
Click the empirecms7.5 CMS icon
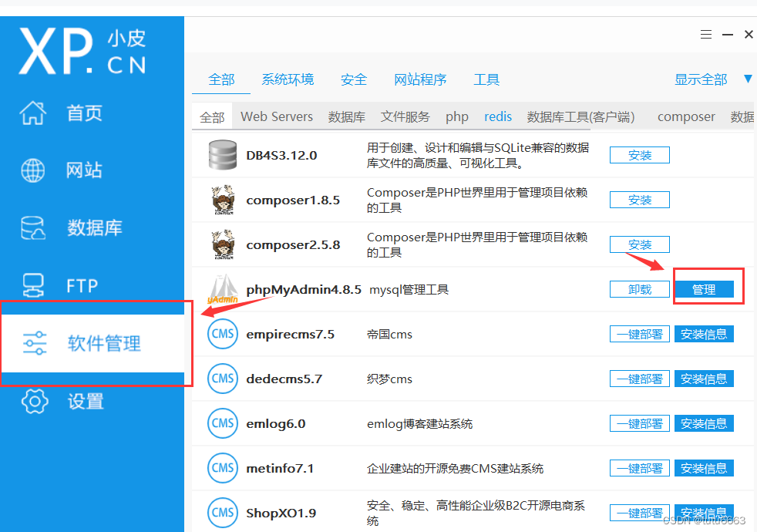click(x=223, y=334)
